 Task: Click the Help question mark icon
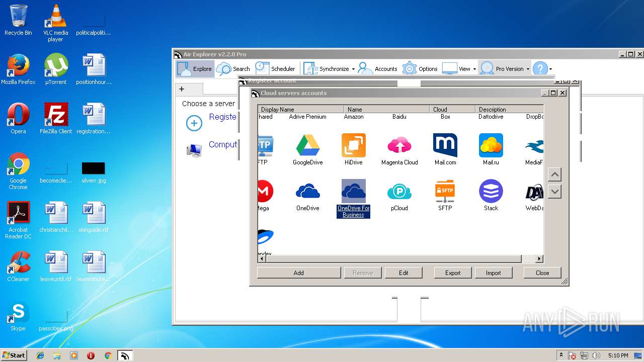coord(540,69)
